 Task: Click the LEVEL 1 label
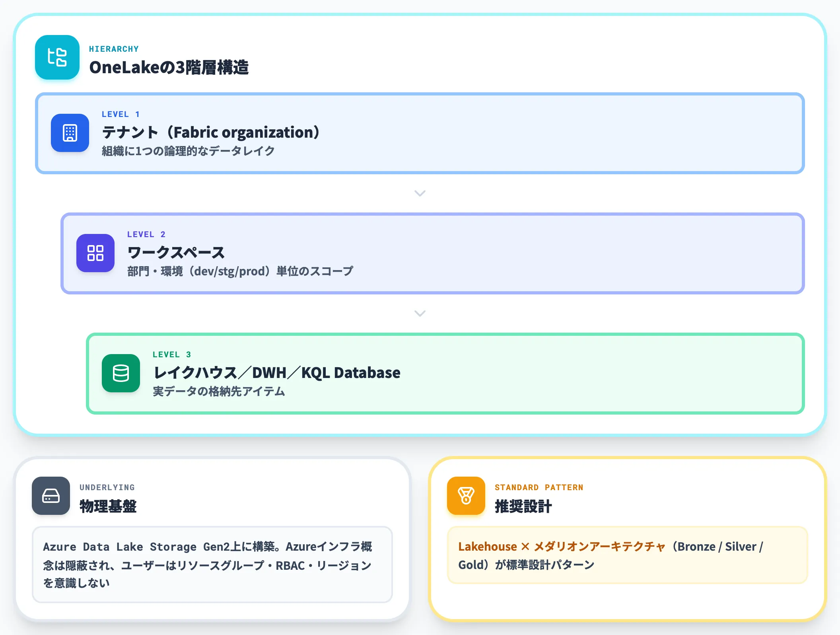(121, 114)
